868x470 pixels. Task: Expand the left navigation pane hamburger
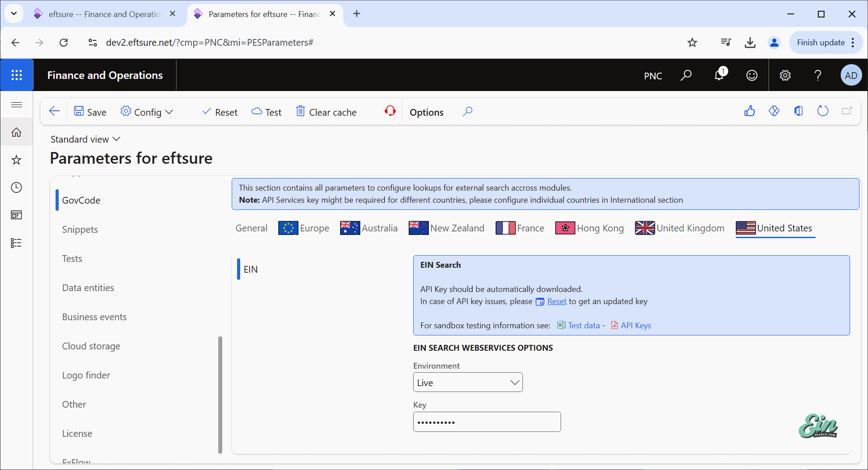pyautogui.click(x=17, y=105)
